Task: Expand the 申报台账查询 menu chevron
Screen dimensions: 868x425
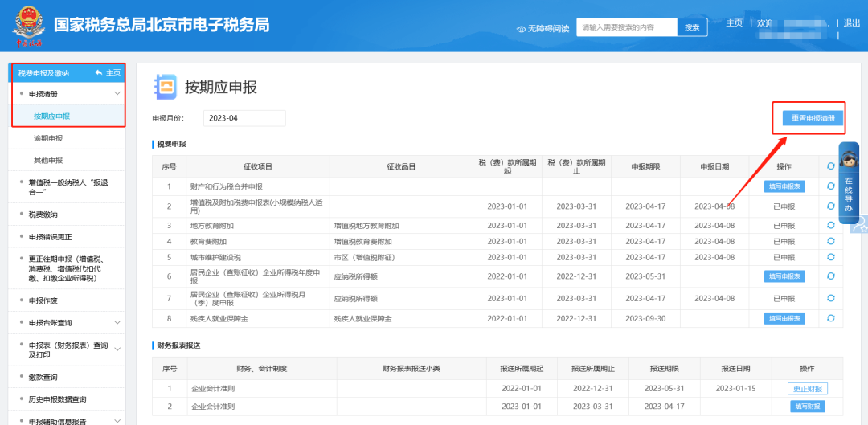Action: [117, 322]
